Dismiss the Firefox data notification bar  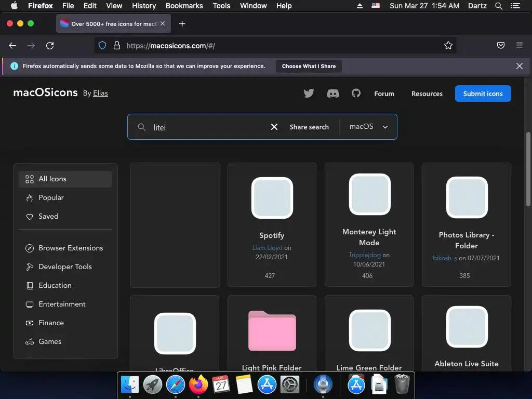pyautogui.click(x=520, y=66)
